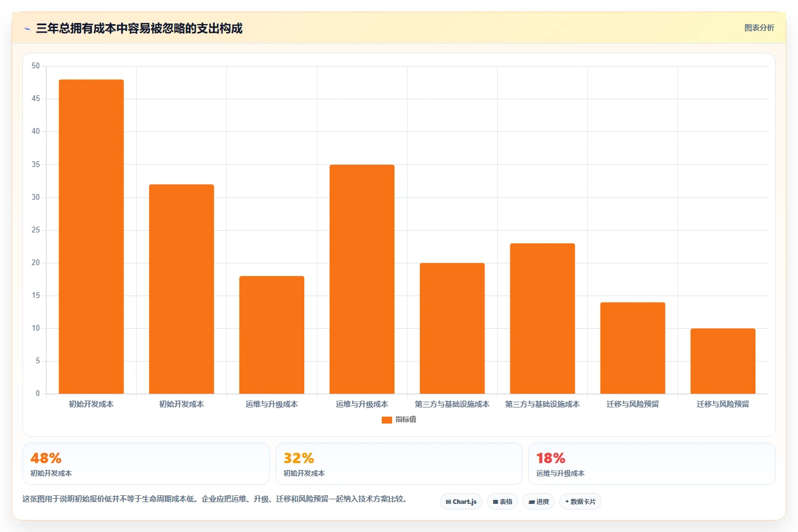Click the y-axis tick label 15
Image resolution: width=798 pixels, height=532 pixels.
pos(36,296)
